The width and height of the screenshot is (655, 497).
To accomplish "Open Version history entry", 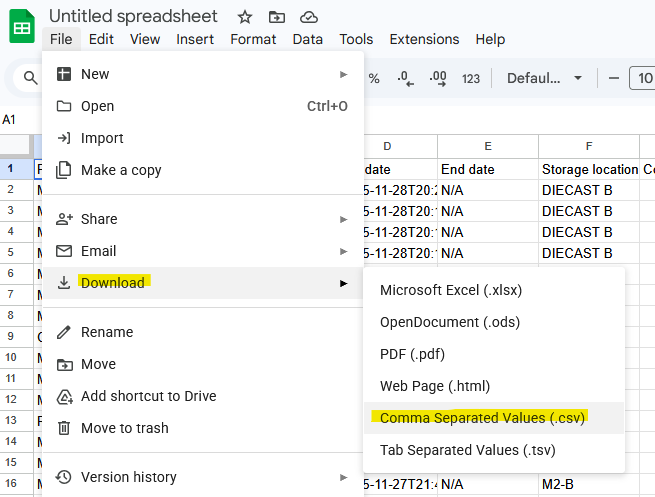I will [x=203, y=477].
